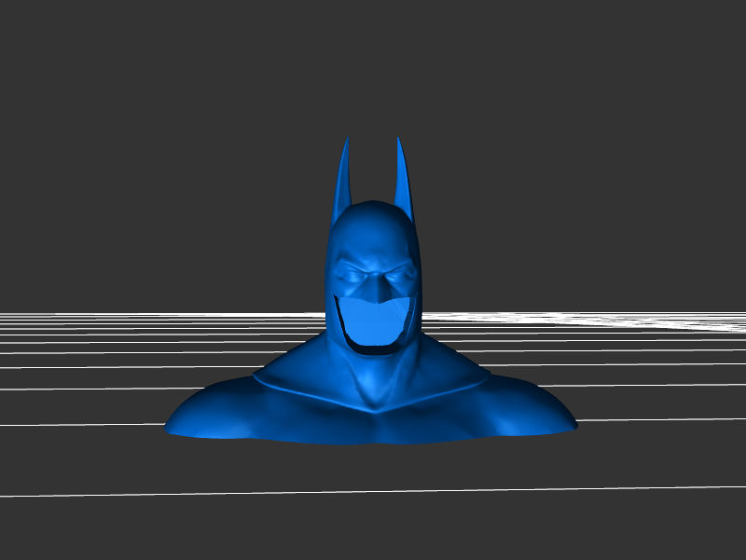Click the tip of the right bat ear
The image size is (746, 560).
tap(399, 141)
